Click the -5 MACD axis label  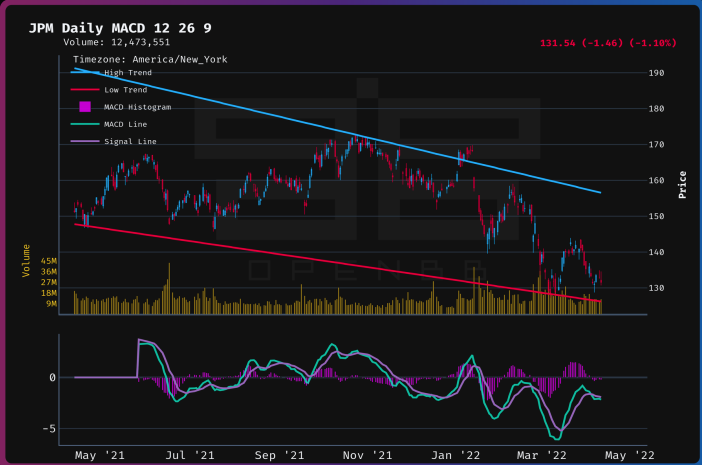pyautogui.click(x=47, y=428)
